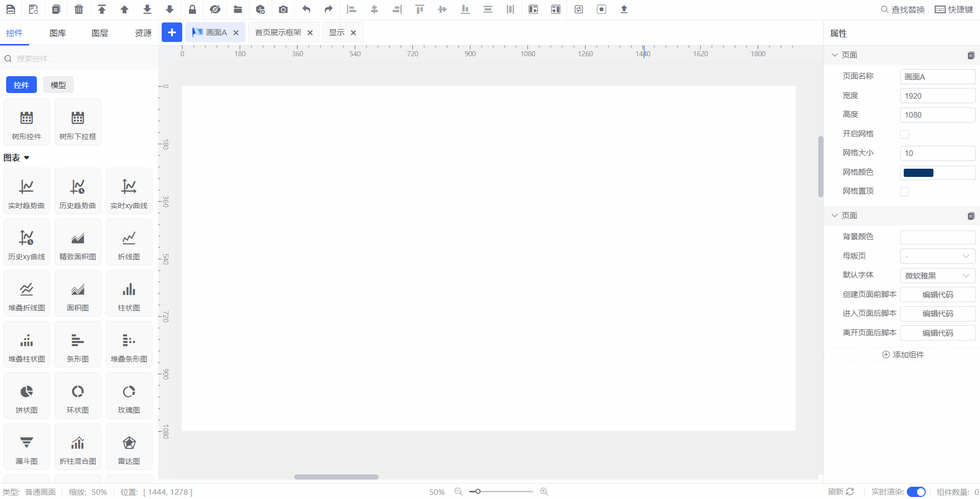This screenshot has width=980, height=499.
Task: Collapse the 图表 widget category
Action: [27, 158]
